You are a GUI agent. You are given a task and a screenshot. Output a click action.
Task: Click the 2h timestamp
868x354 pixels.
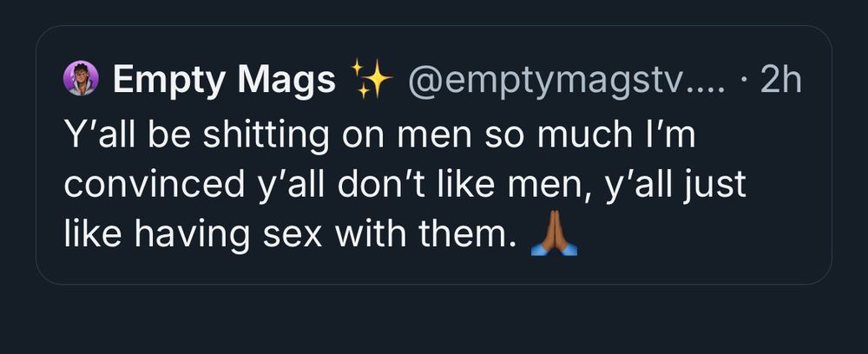(x=779, y=81)
